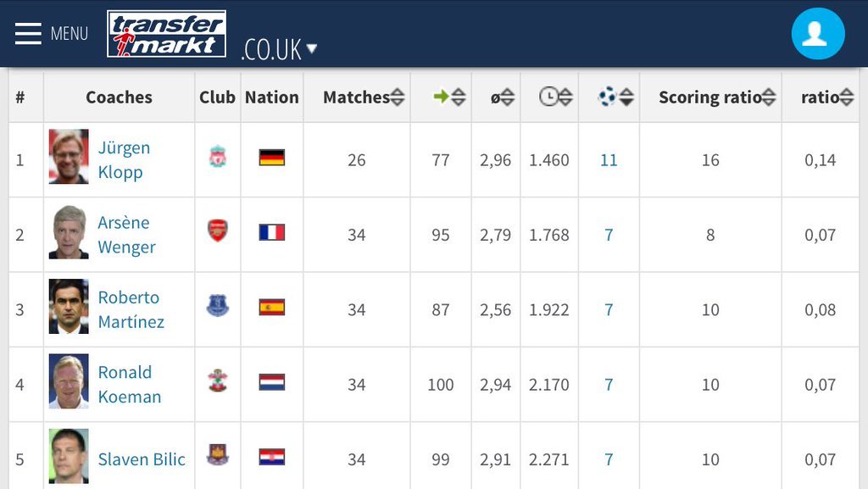The width and height of the screenshot is (868, 489).
Task: Sort by the Matches column arrows
Action: coord(398,97)
